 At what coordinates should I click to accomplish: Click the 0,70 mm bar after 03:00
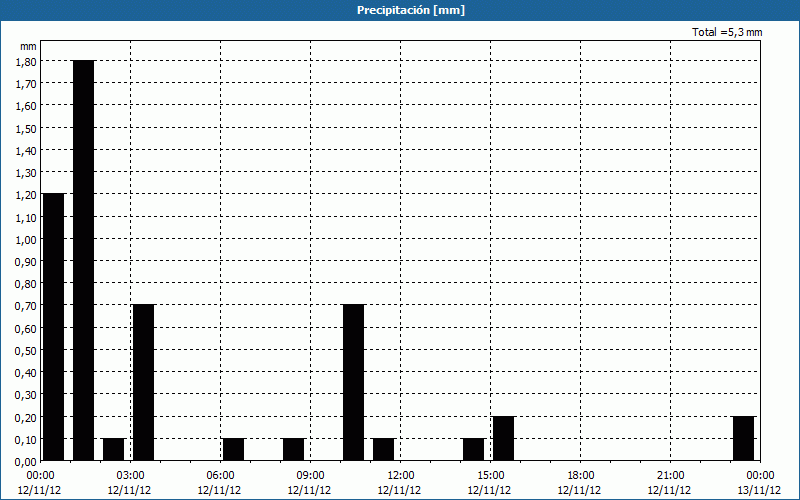(x=143, y=383)
